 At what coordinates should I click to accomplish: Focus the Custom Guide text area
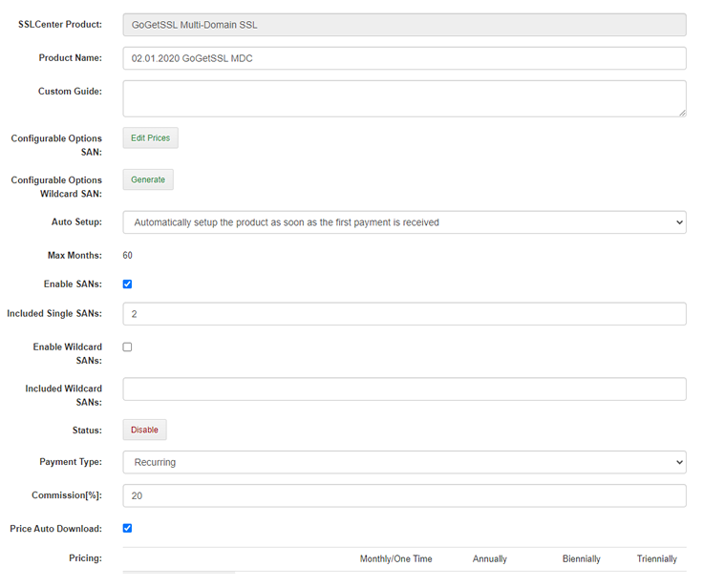(x=404, y=98)
